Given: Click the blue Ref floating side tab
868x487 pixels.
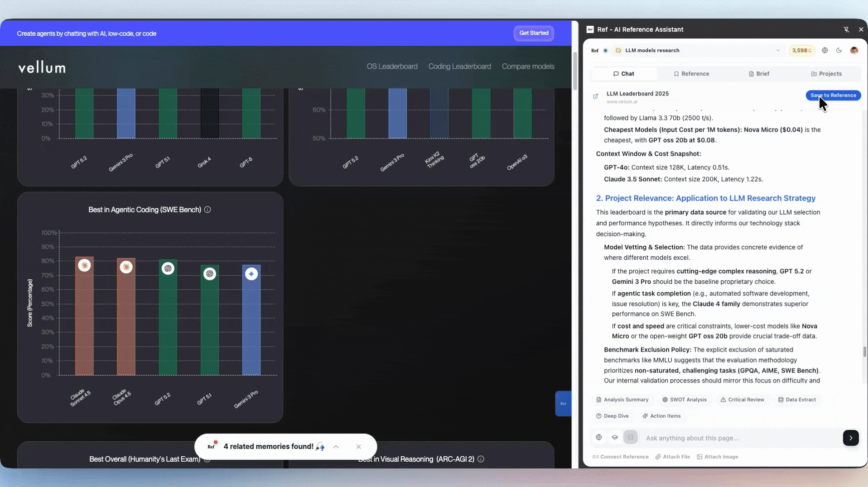Looking at the screenshot, I should [x=563, y=403].
